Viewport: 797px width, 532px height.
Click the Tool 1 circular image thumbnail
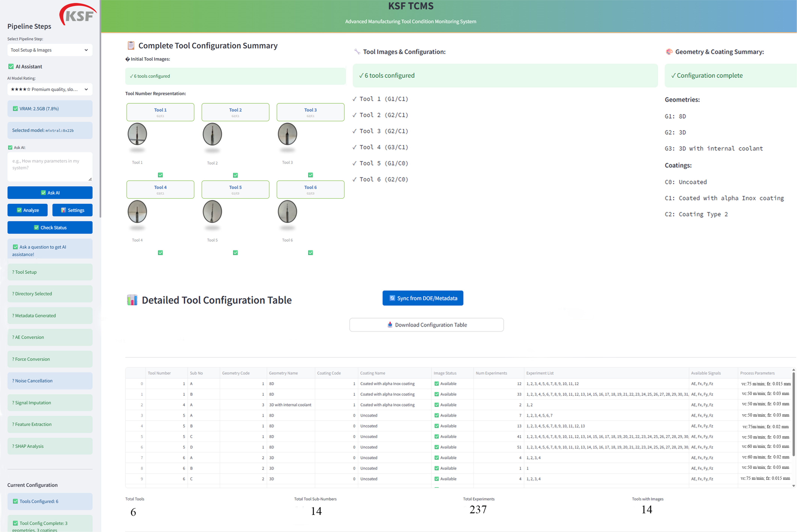(137, 134)
